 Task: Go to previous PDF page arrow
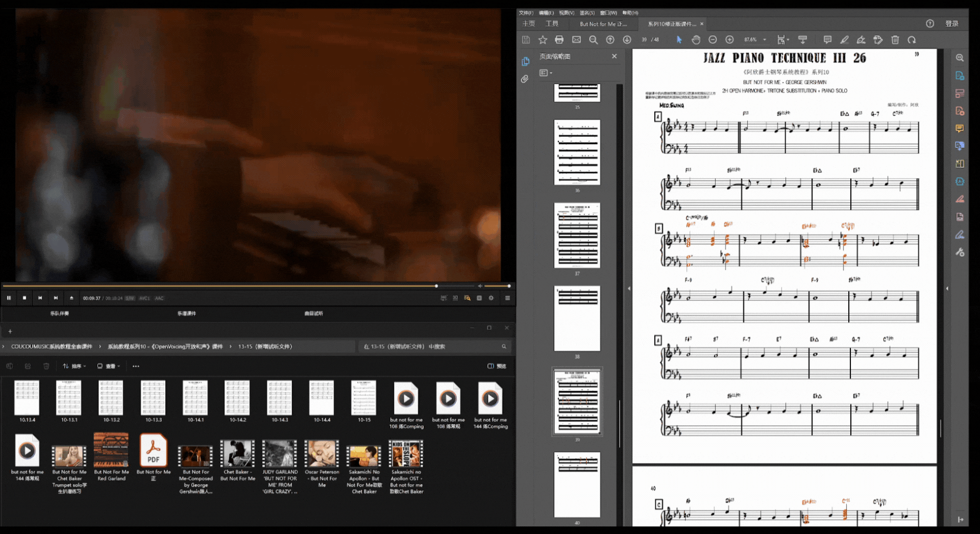point(610,40)
